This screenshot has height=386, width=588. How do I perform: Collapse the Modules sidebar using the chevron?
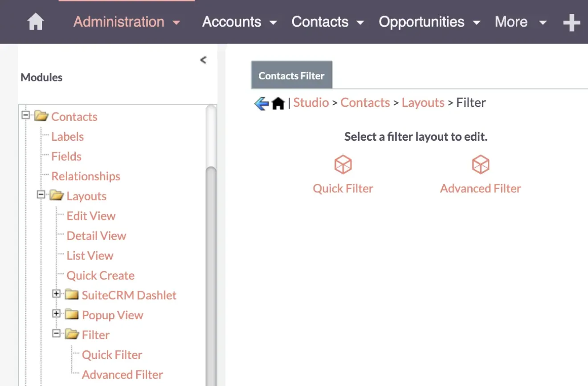[204, 60]
